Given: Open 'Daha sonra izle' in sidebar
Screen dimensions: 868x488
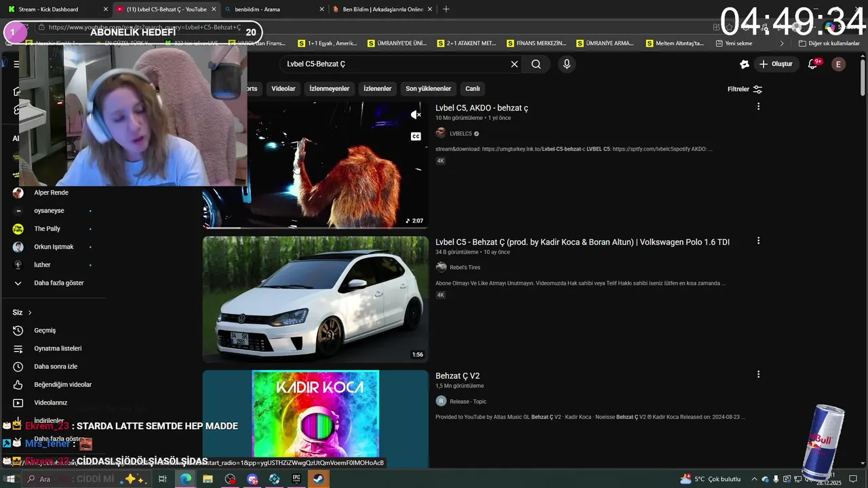Looking at the screenshot, I should (x=56, y=367).
